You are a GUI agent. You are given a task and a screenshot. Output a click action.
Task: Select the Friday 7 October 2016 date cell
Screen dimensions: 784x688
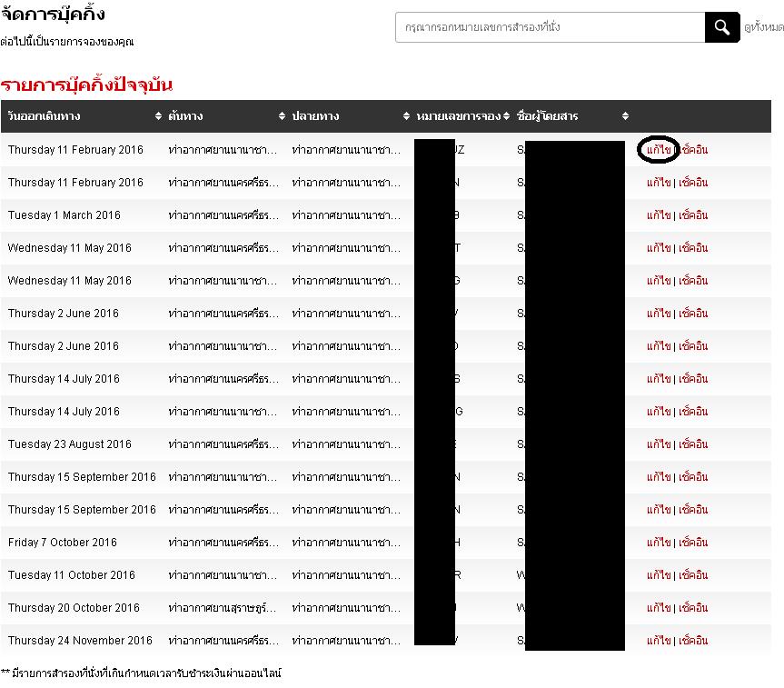[63, 542]
